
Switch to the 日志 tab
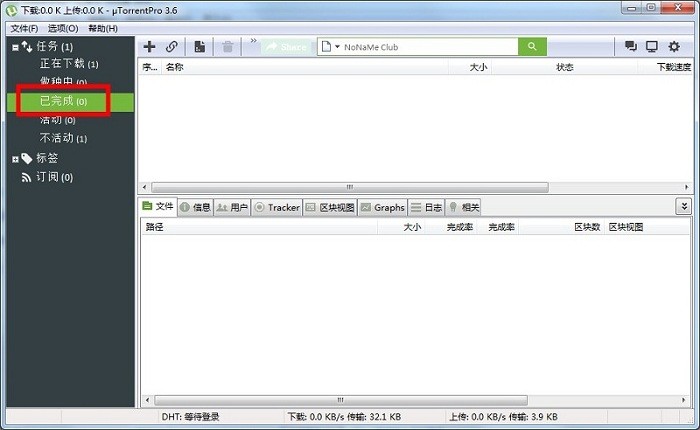pyautogui.click(x=427, y=207)
